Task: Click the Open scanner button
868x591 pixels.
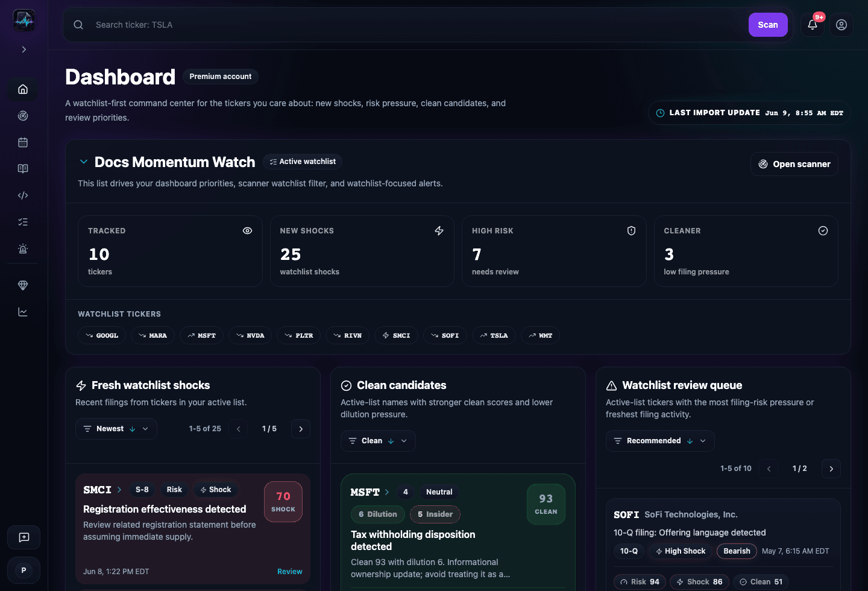Action: (x=794, y=164)
